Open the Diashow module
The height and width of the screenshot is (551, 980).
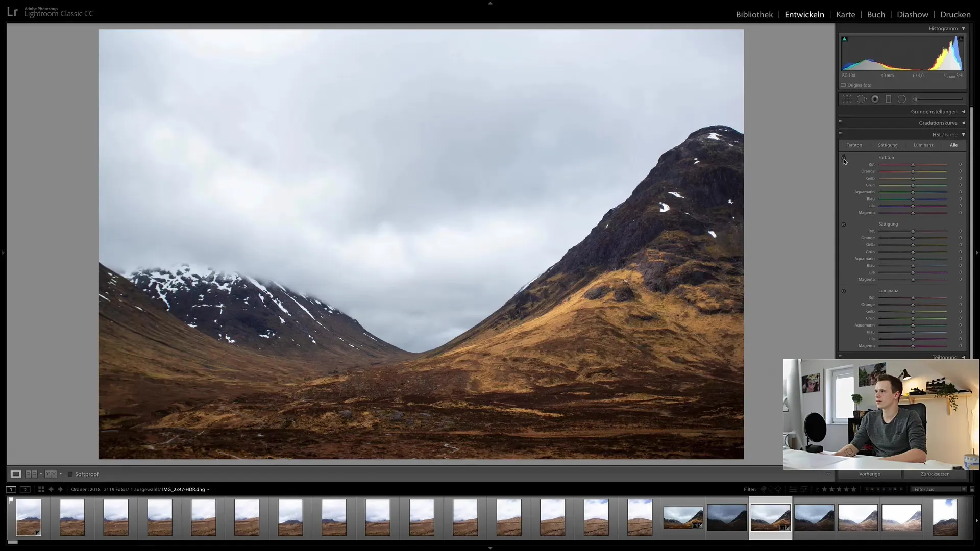912,14
